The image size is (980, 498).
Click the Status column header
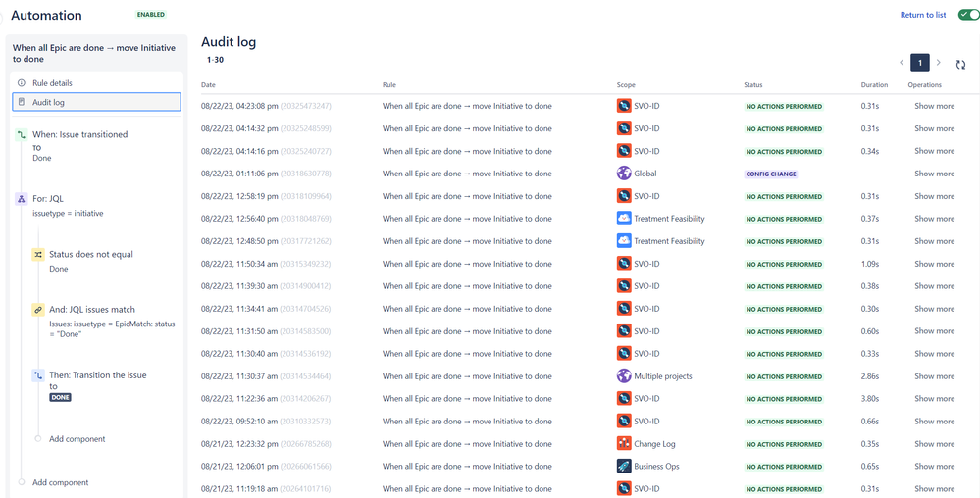(x=753, y=85)
